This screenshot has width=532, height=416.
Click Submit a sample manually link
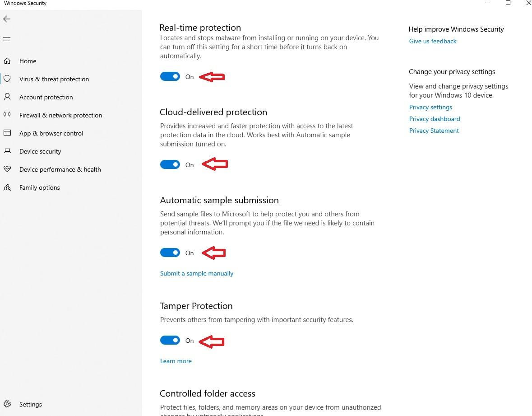pos(197,273)
